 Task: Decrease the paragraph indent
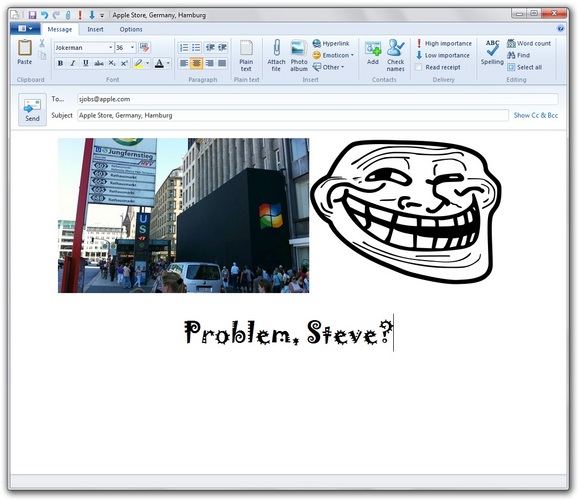click(x=210, y=48)
